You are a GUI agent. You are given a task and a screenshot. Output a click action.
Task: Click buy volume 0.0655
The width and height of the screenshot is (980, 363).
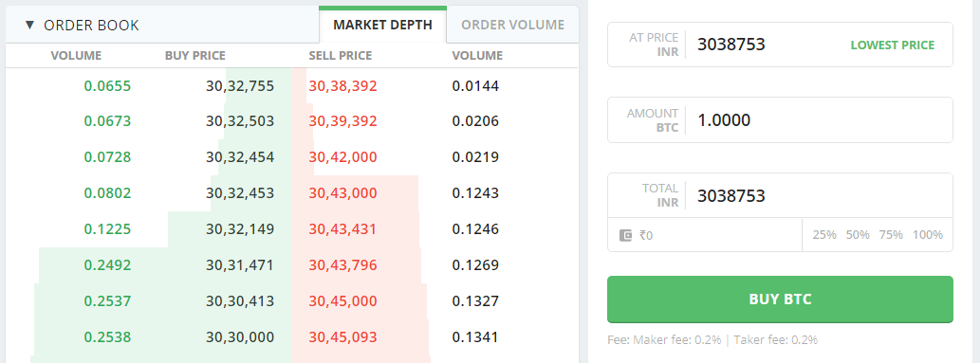click(107, 86)
